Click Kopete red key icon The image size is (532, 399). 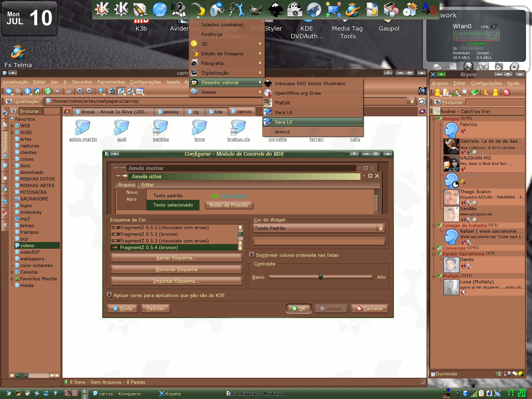click(x=506, y=92)
